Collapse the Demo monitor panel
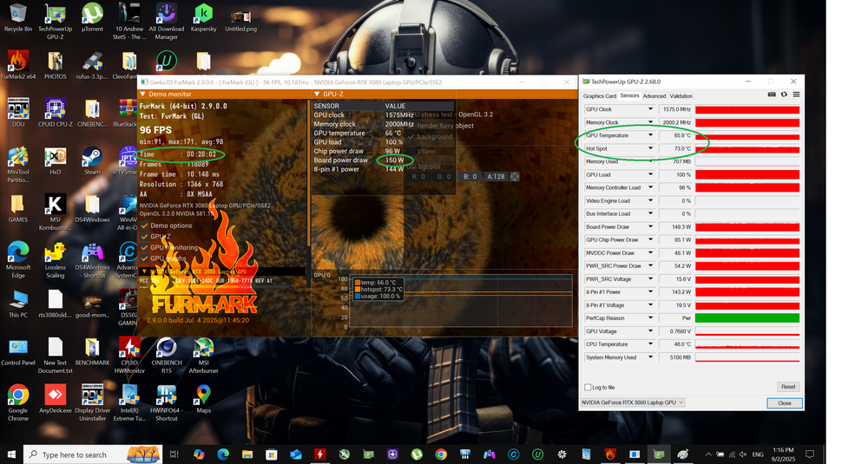Image resolution: width=868 pixels, height=464 pixels. coord(143,94)
